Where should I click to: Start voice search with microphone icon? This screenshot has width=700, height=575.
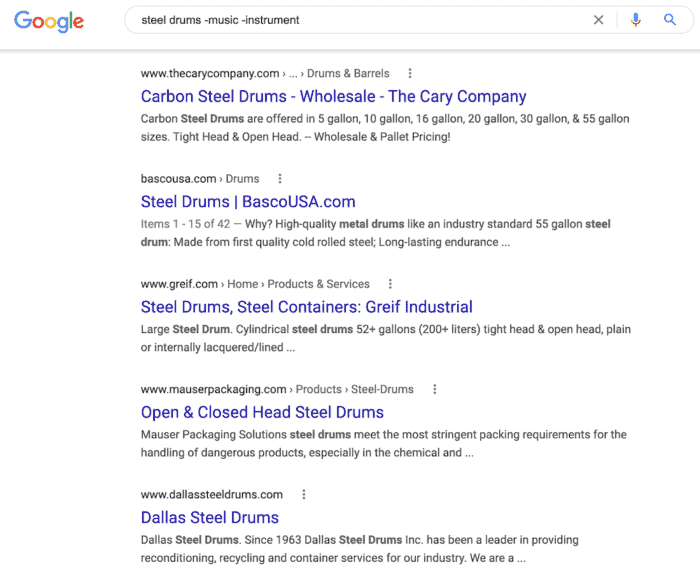tap(636, 20)
